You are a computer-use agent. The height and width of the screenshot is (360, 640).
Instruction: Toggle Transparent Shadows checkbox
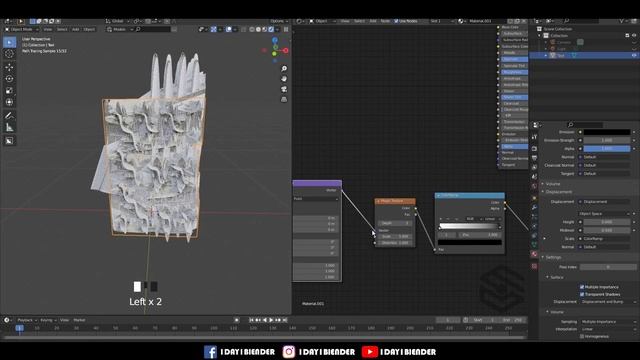582,294
